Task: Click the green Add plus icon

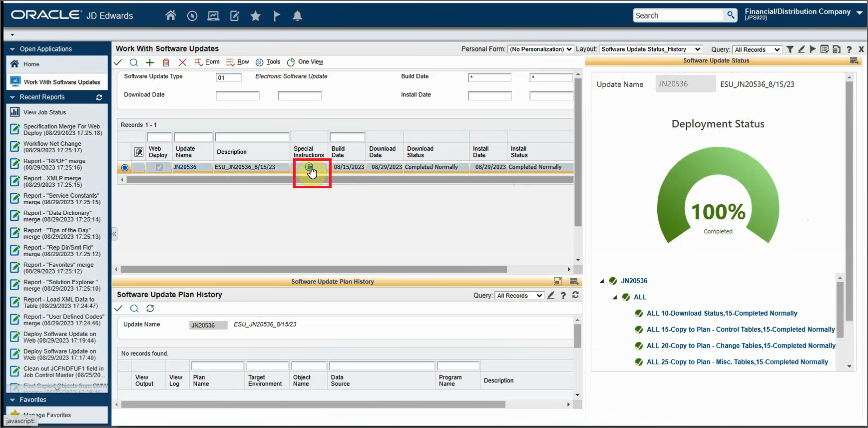Action: coord(150,62)
